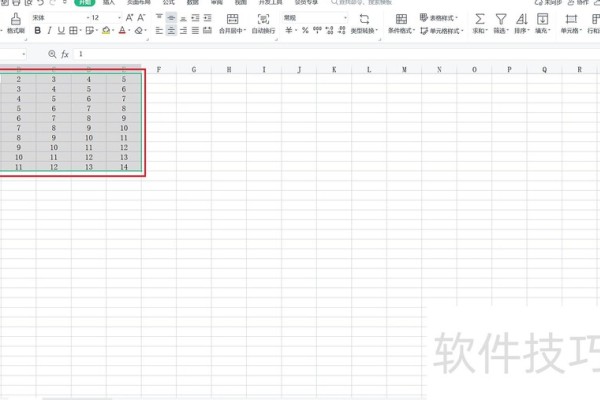The width and height of the screenshot is (600, 400).
Task: Click the Cells format icon
Action: point(571,19)
